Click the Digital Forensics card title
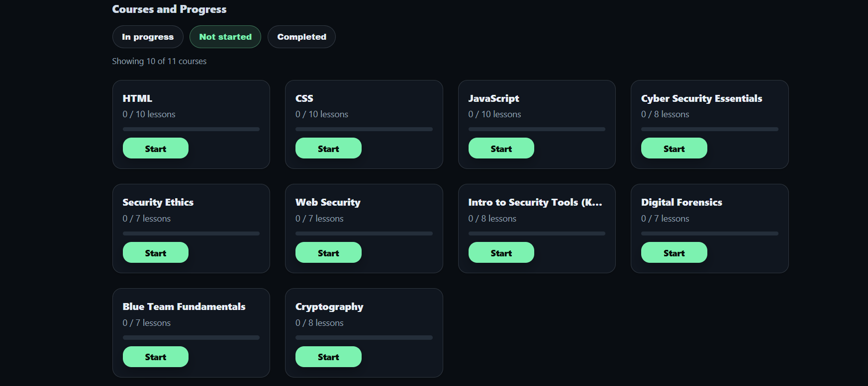 681,202
